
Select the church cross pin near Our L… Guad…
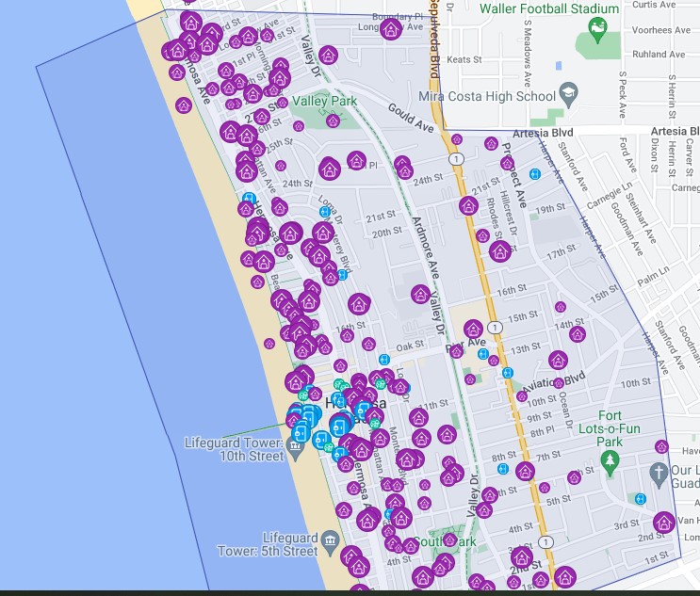(x=659, y=473)
